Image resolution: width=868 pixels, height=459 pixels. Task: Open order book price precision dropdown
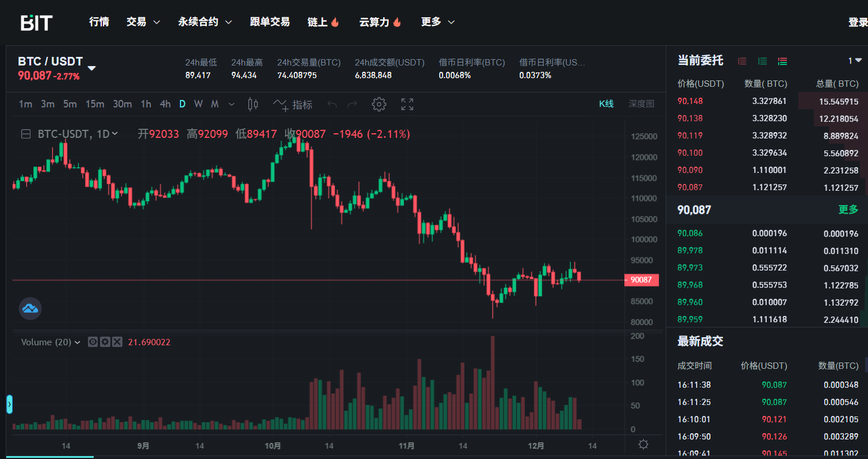(x=855, y=60)
